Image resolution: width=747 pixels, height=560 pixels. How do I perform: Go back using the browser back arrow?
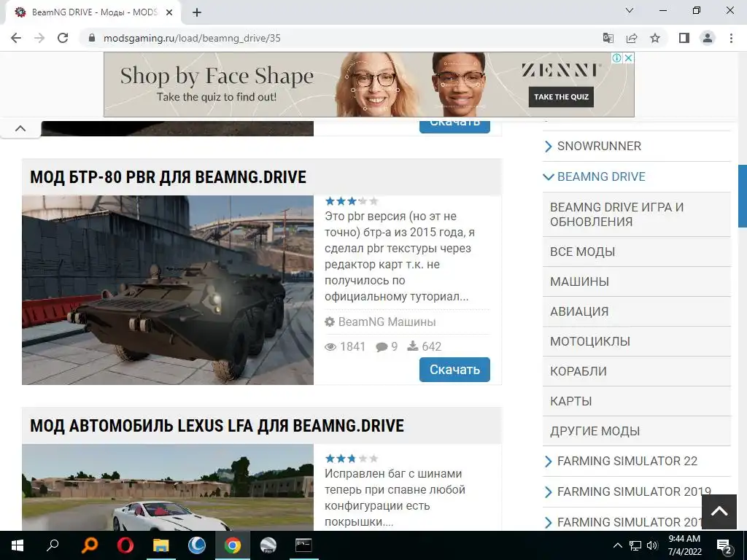click(x=16, y=38)
